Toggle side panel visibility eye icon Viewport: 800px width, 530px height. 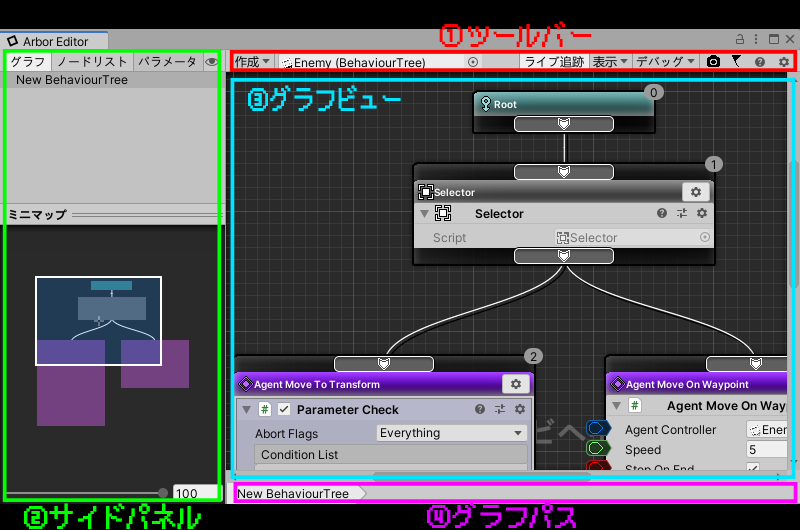click(211, 62)
